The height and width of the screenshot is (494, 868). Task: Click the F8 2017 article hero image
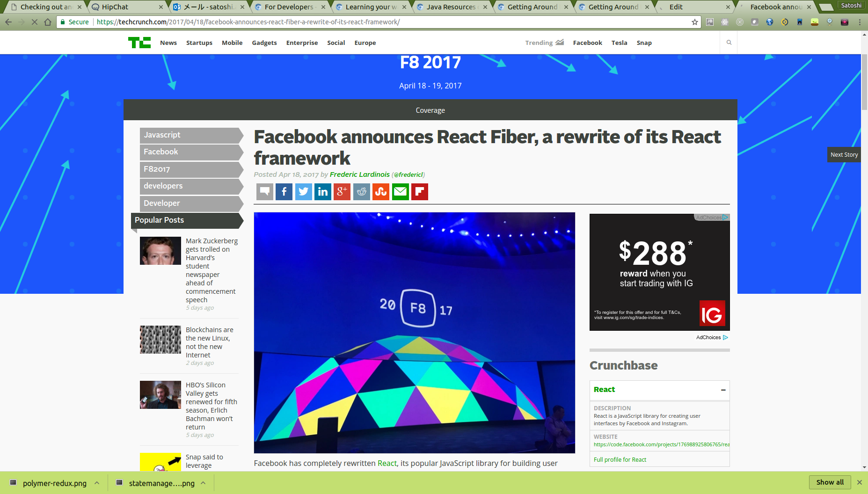pos(414,333)
